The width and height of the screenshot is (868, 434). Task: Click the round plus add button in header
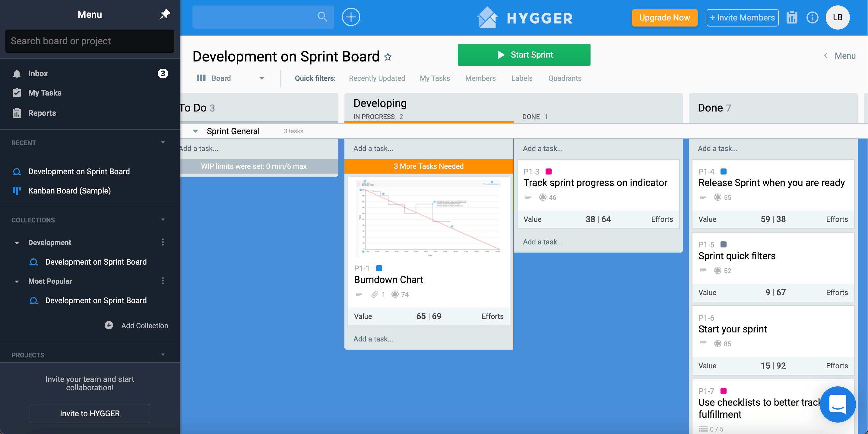coord(351,17)
